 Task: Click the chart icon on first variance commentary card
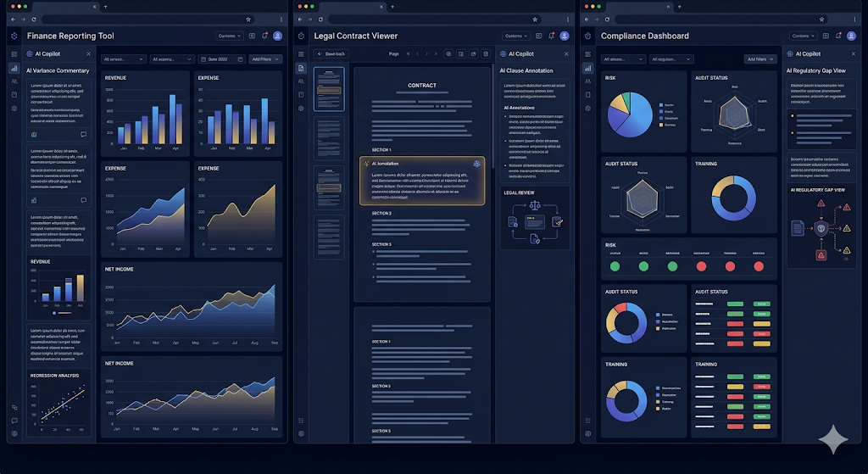click(34, 135)
